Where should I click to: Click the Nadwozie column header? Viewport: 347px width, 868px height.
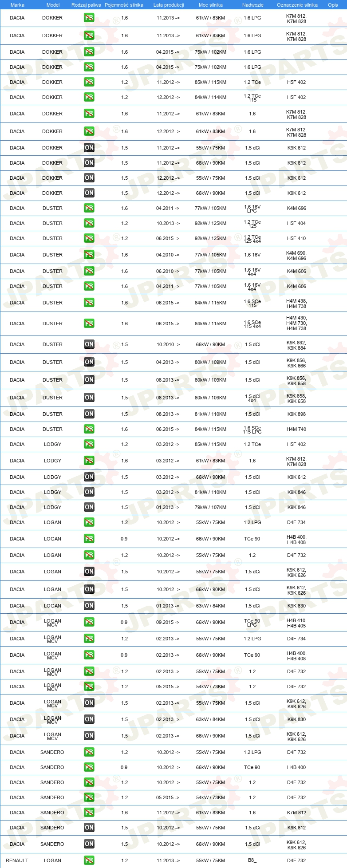[252, 5]
